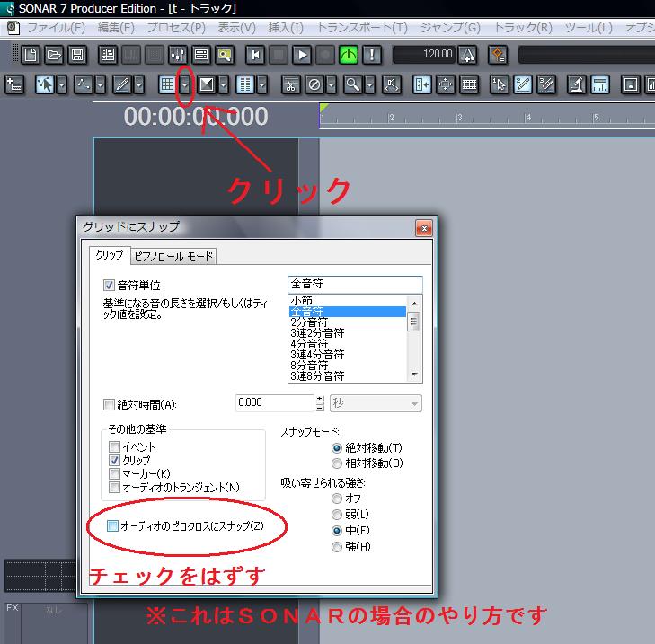
Task: Click the New file toolbar icon
Action: (x=31, y=55)
